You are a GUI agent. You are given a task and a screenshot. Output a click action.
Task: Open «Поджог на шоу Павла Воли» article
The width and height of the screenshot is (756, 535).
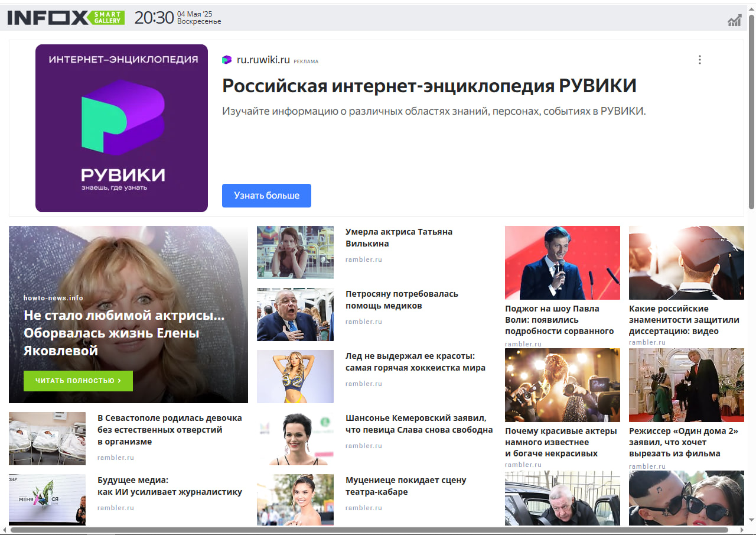(559, 320)
